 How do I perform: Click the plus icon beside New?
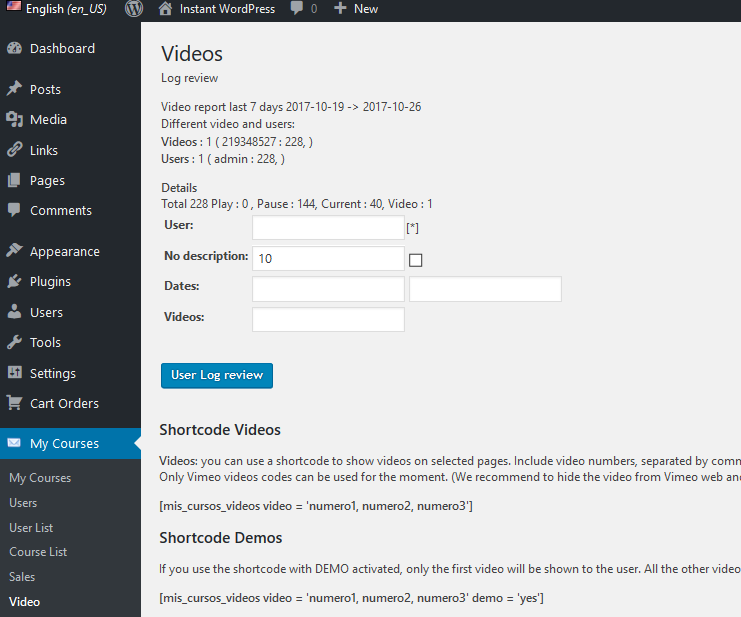(x=340, y=8)
